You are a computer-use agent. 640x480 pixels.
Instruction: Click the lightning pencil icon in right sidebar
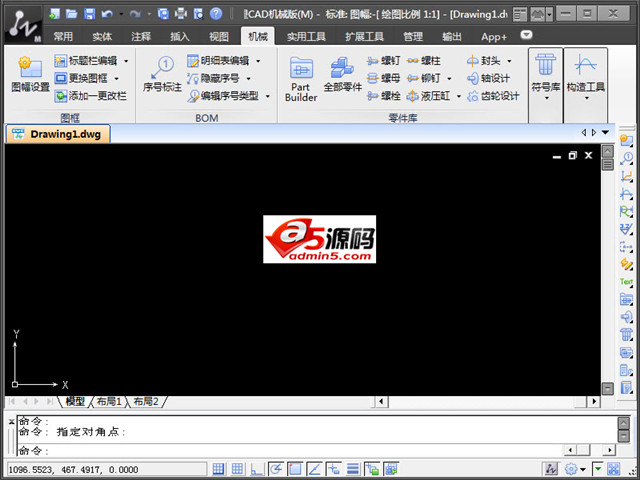click(626, 264)
